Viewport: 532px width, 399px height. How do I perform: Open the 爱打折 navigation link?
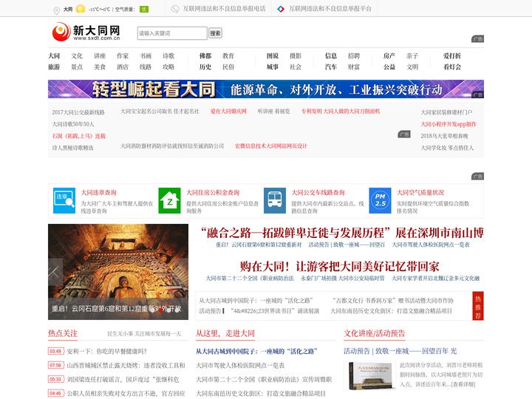click(x=452, y=56)
